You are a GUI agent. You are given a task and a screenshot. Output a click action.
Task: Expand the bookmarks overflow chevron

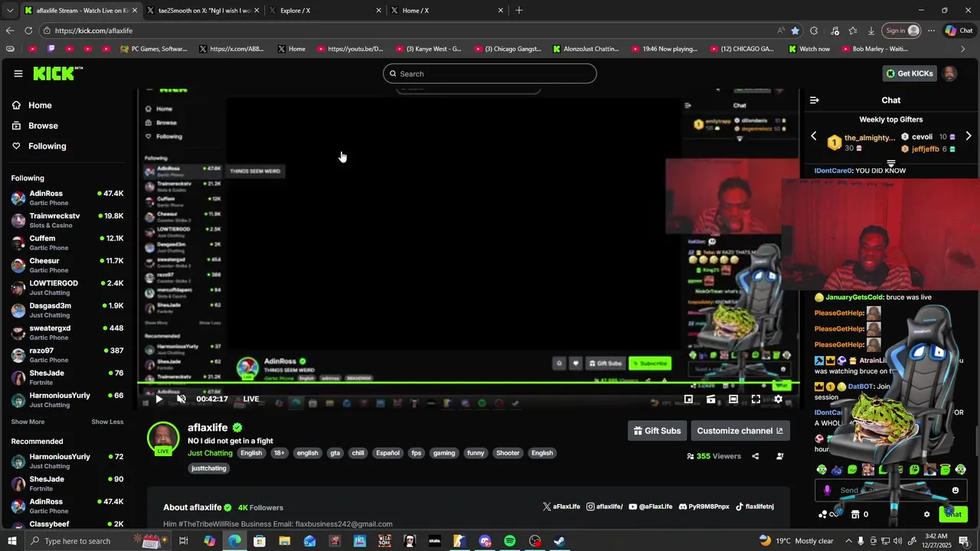[964, 49]
